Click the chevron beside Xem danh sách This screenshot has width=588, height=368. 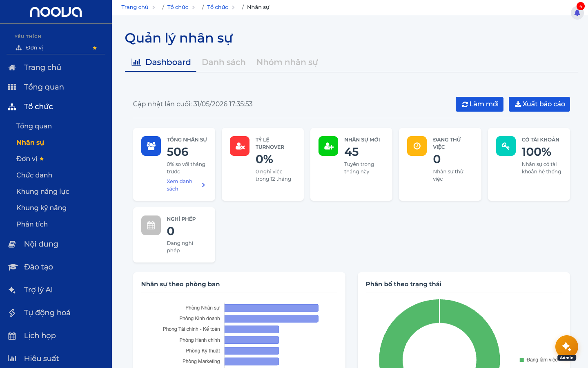[x=203, y=185]
